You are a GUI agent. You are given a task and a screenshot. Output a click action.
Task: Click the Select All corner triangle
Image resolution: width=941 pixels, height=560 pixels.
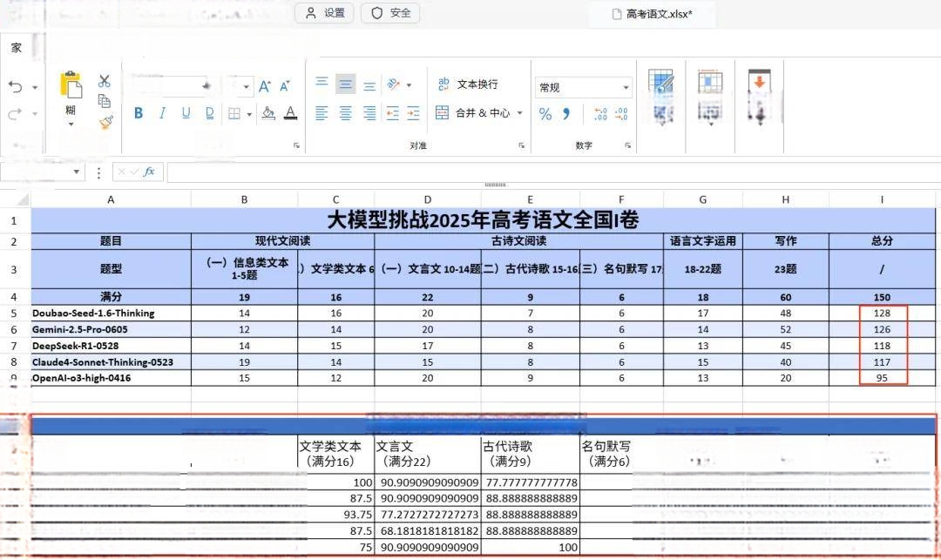pyautogui.click(x=22, y=199)
